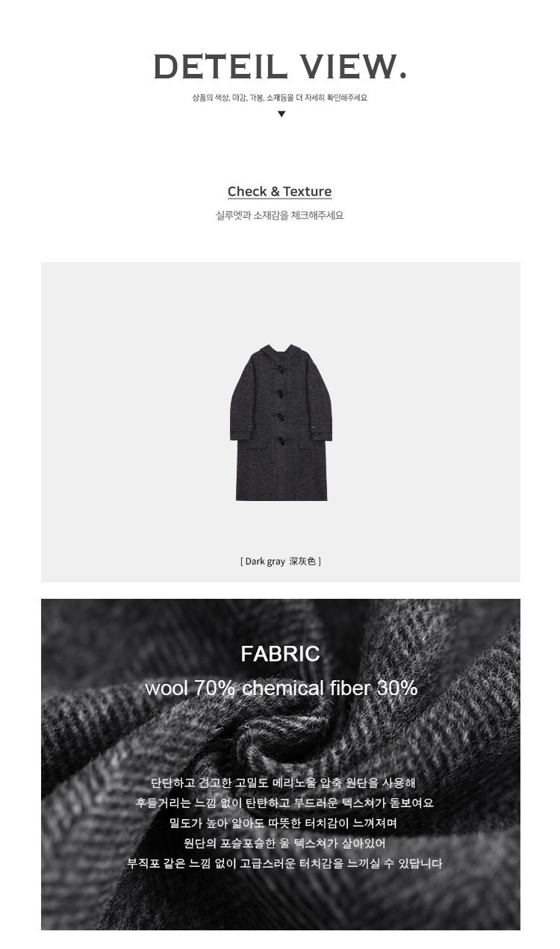This screenshot has height=949, width=560.
Task: Click the herringbone fabric close-up image
Action: 281,765
